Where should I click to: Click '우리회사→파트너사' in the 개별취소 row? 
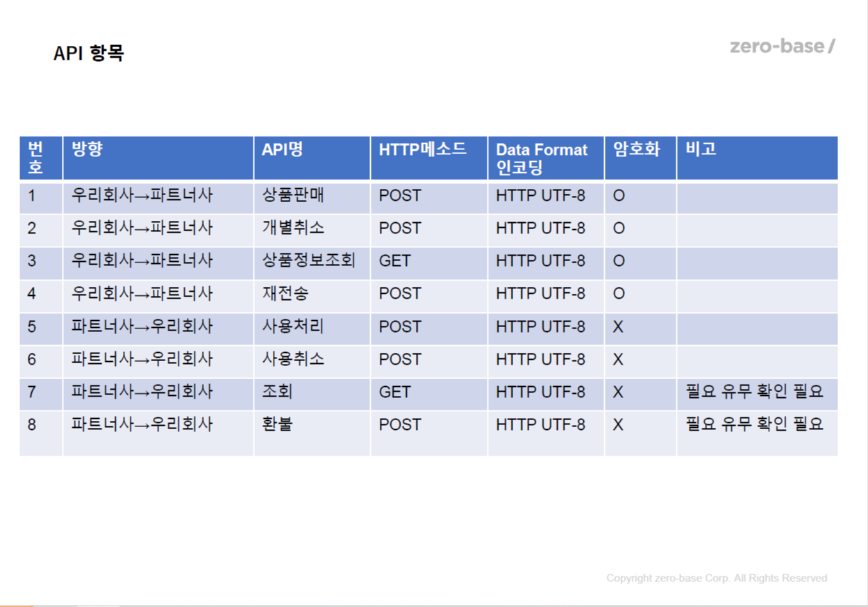click(x=158, y=230)
